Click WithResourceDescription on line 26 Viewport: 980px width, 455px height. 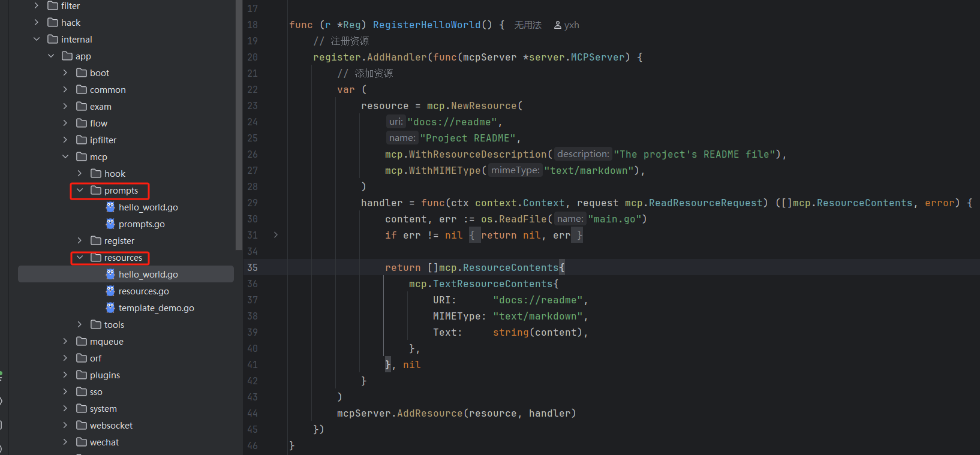(x=478, y=154)
